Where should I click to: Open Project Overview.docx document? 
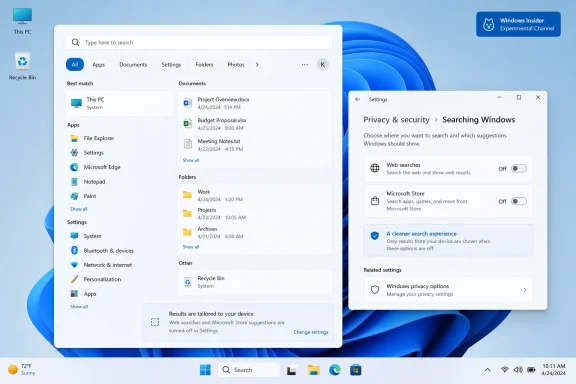tap(255, 103)
